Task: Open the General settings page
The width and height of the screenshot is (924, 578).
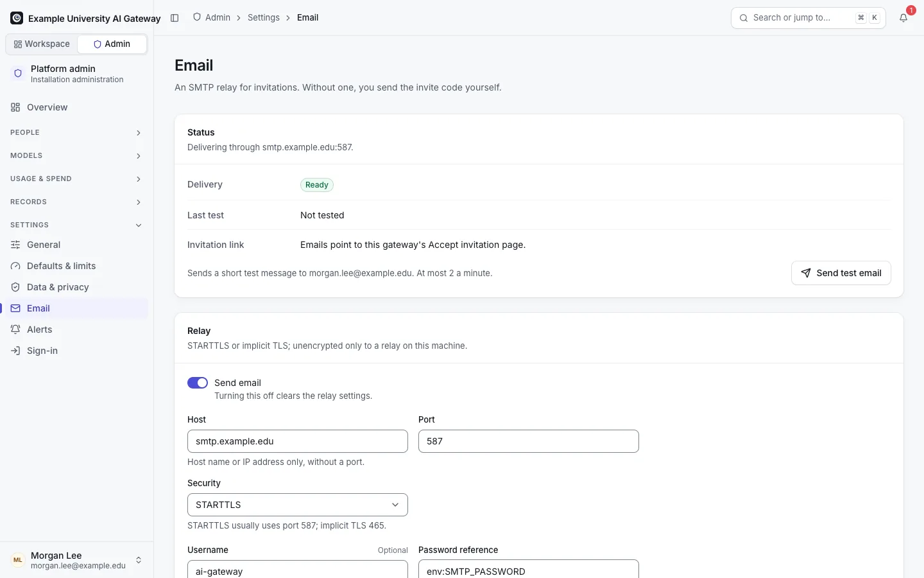Action: pos(76,245)
